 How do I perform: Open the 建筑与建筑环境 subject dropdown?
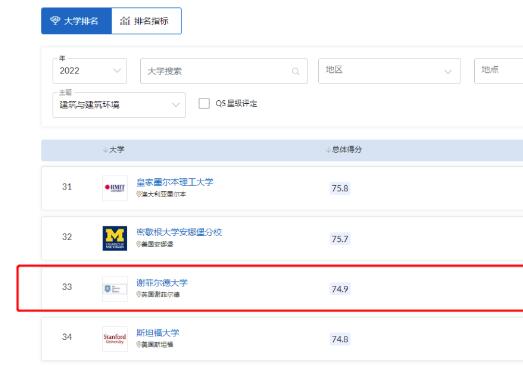point(119,105)
